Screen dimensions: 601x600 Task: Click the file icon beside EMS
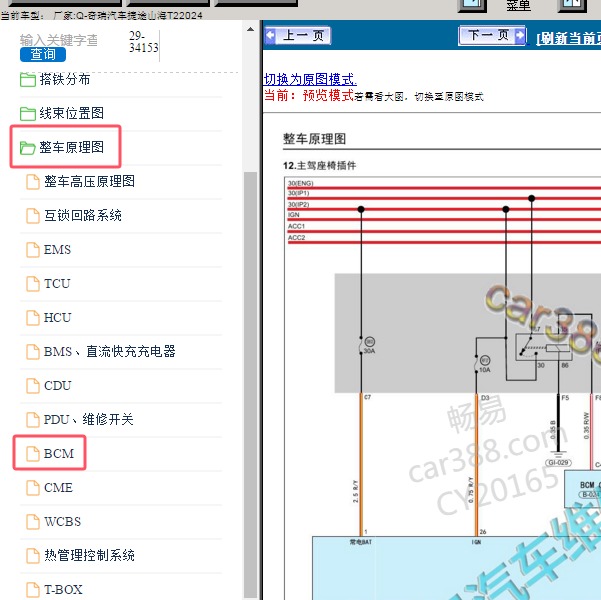pos(33,250)
